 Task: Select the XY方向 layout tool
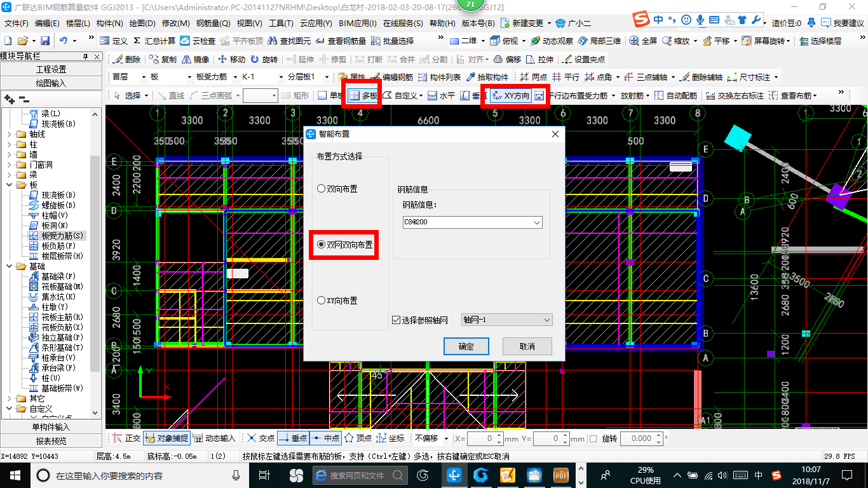tap(510, 96)
